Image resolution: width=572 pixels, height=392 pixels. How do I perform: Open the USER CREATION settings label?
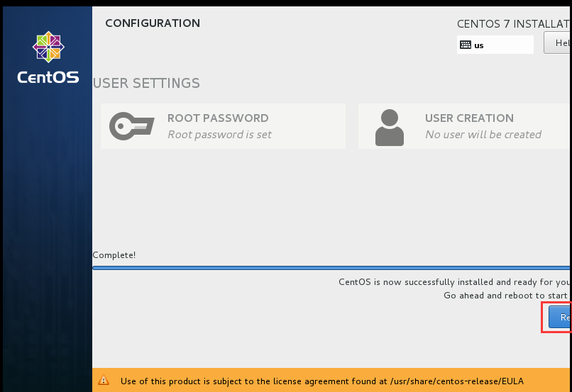click(469, 118)
